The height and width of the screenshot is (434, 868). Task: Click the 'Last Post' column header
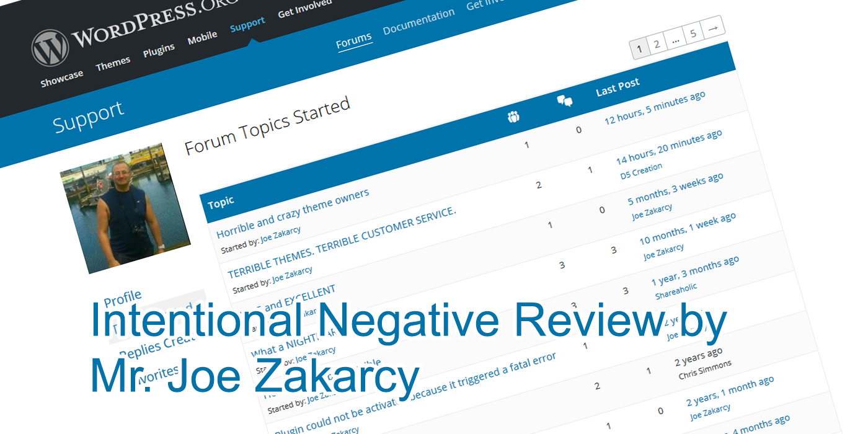[x=618, y=87]
